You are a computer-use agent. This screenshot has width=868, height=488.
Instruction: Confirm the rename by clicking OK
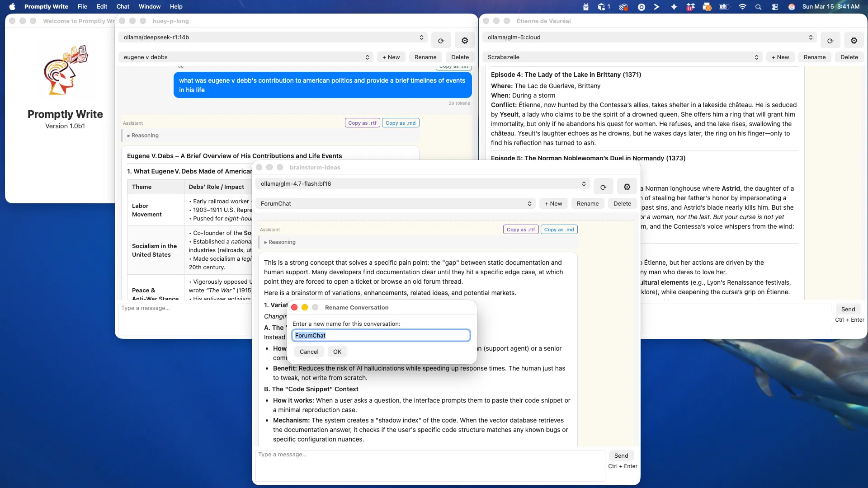tap(337, 352)
